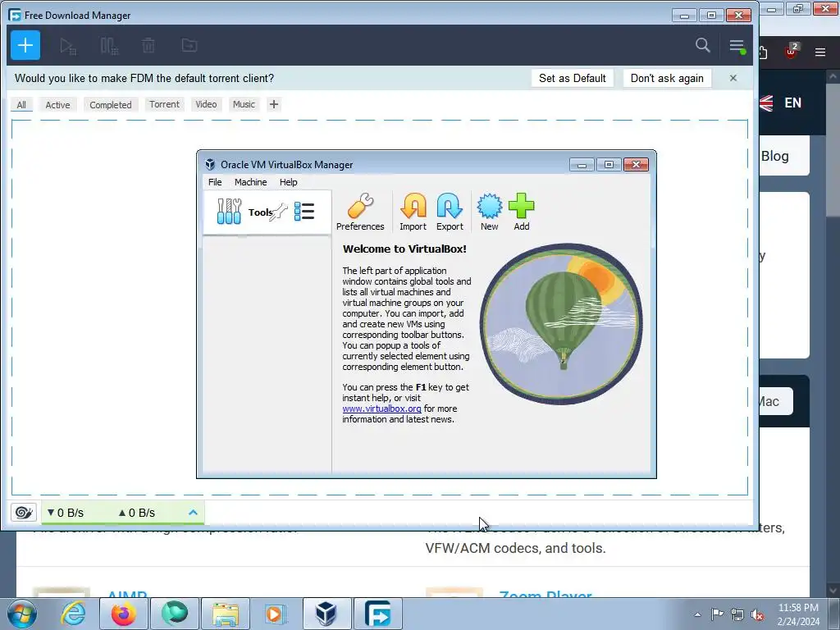Click the EN language selector on webpage
Screen dimensions: 840x630
pyautogui.click(x=793, y=103)
